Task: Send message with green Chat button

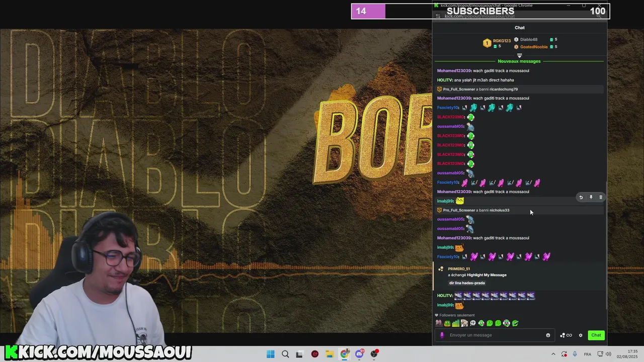Action: (596, 335)
